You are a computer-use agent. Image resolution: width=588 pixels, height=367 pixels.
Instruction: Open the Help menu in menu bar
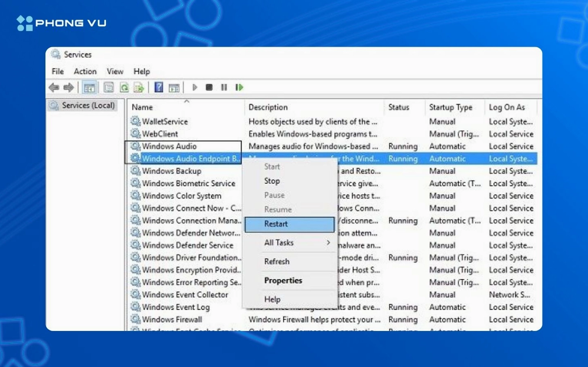(142, 71)
